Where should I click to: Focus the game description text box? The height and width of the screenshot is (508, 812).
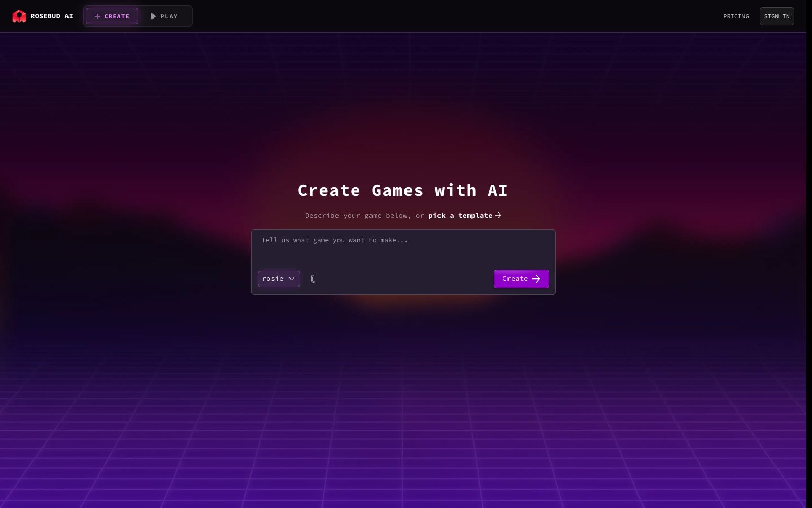(x=403, y=247)
